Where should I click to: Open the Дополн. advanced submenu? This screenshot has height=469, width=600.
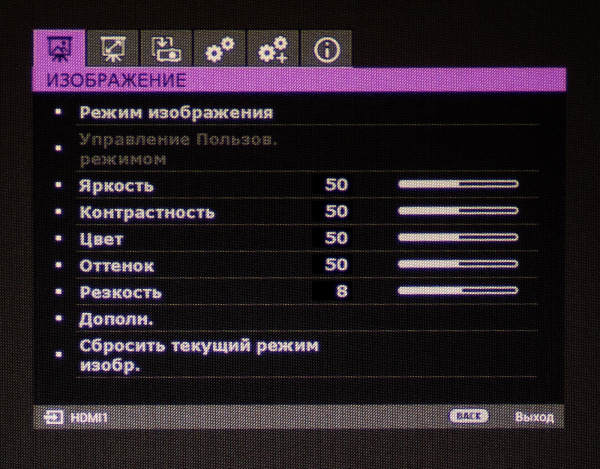pos(116,320)
